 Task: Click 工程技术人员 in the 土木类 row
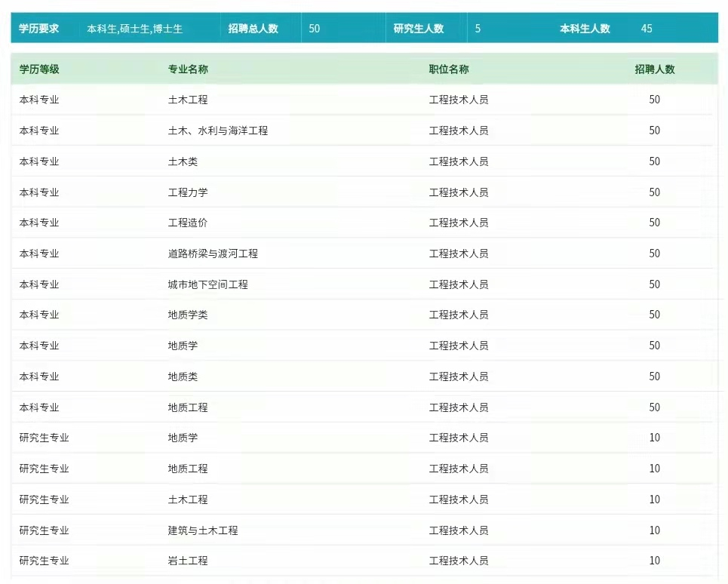[x=458, y=161]
